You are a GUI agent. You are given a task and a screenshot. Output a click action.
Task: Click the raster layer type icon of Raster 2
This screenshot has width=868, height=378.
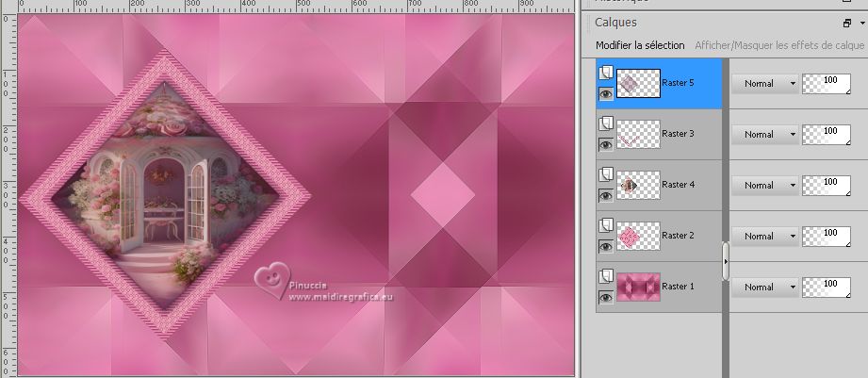[606, 226]
